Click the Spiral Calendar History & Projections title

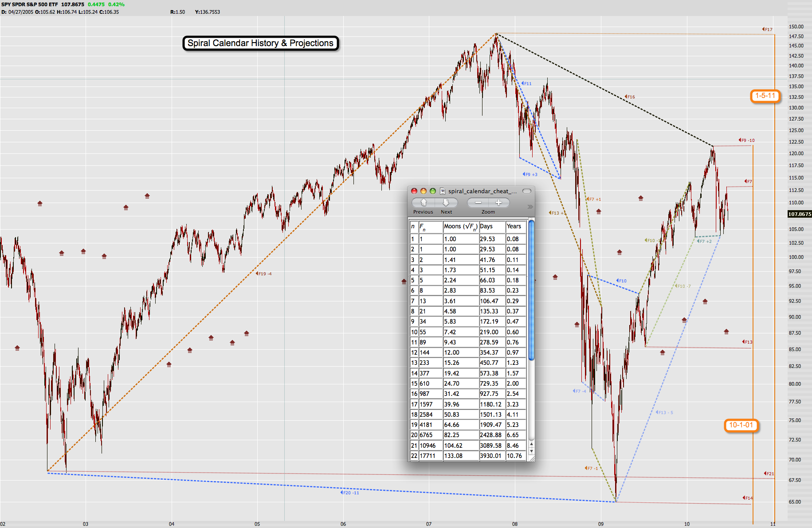pyautogui.click(x=260, y=43)
